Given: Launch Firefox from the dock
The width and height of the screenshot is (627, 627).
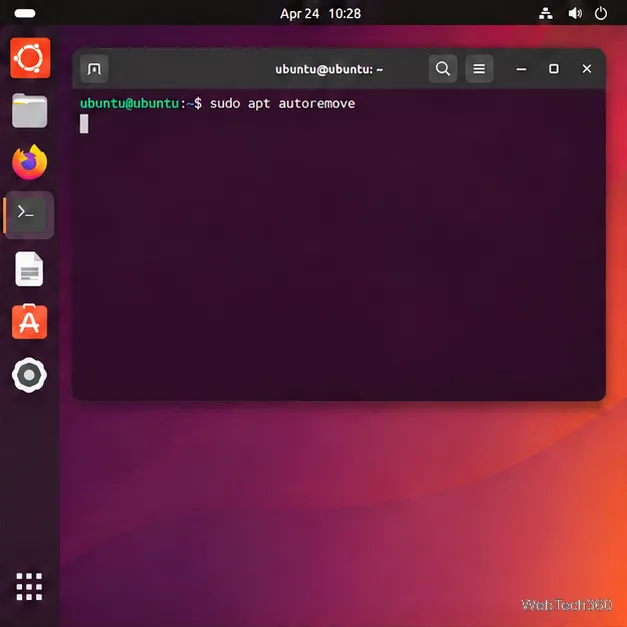Looking at the screenshot, I should pos(30,162).
